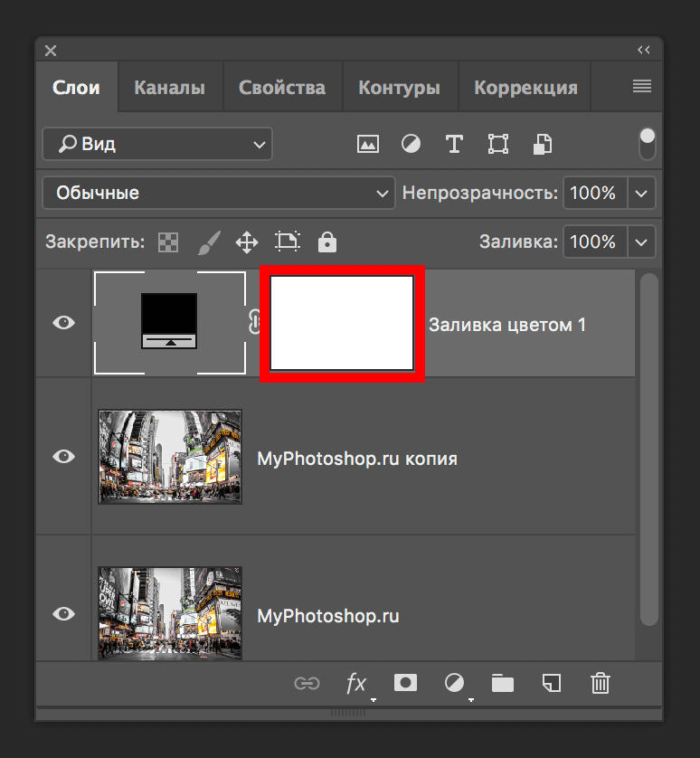Add a layer mask button

click(x=405, y=683)
